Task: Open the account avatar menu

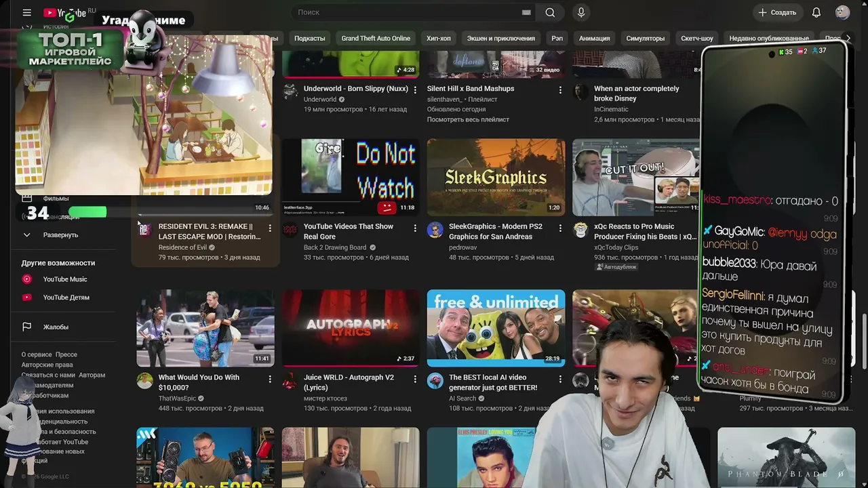Action: (x=843, y=12)
